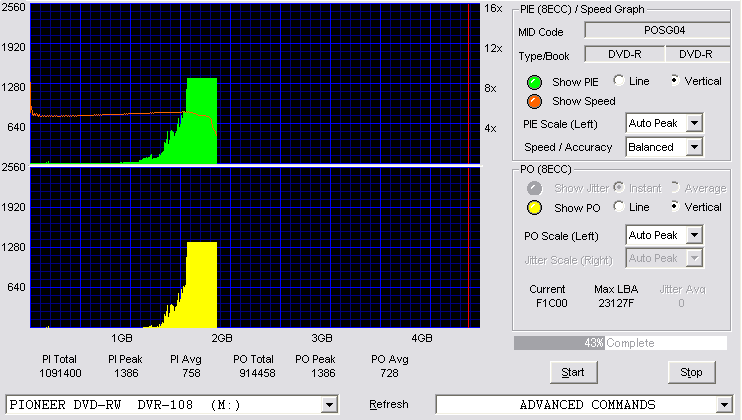Click the first DVD-R Type field
Image resolution: width=742 pixels, height=420 pixels.
click(625, 54)
